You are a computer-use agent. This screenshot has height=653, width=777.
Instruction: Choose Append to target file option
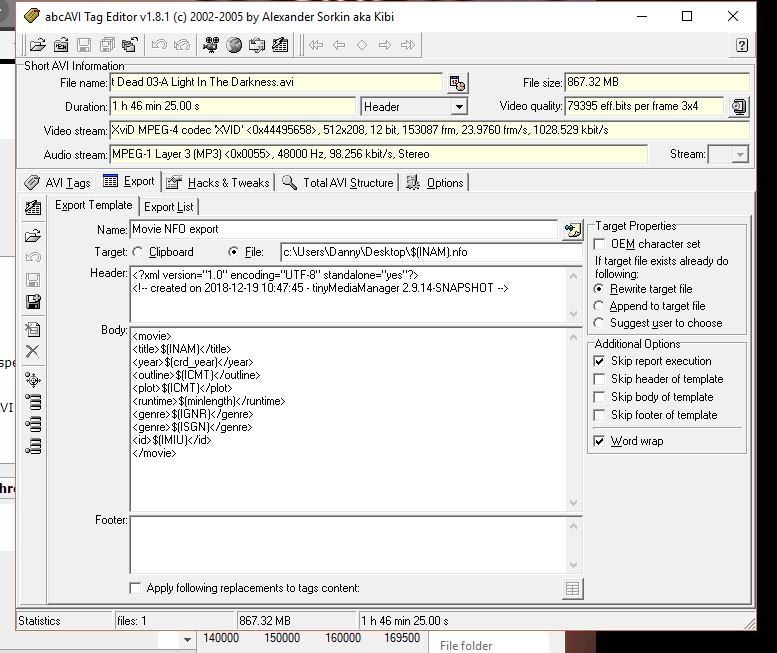point(600,306)
